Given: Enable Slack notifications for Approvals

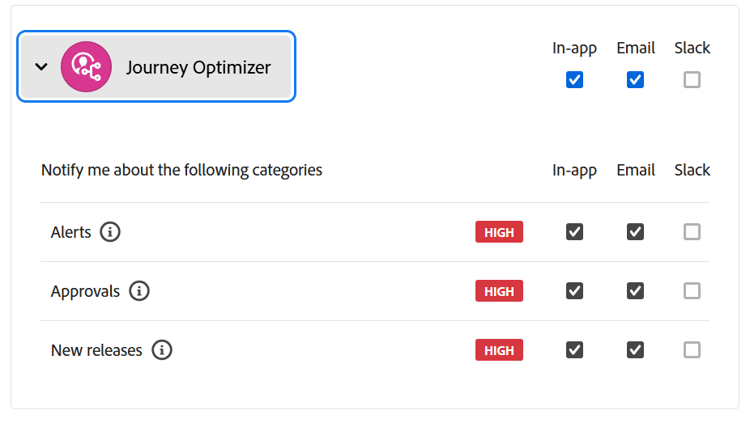Looking at the screenshot, I should 692,291.
